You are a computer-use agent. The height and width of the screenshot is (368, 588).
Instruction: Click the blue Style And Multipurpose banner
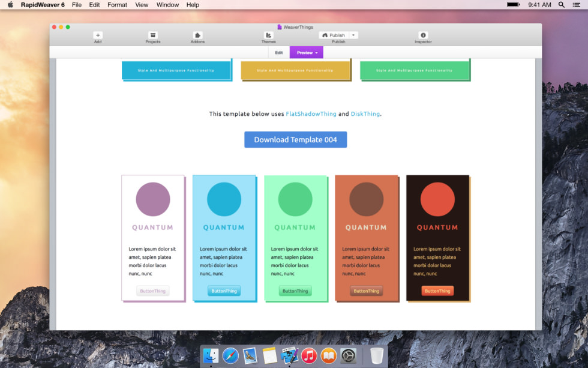click(176, 70)
